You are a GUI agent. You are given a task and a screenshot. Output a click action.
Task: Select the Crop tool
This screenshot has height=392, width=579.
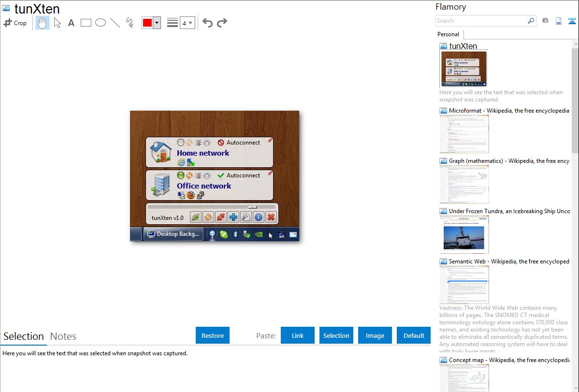pos(15,23)
